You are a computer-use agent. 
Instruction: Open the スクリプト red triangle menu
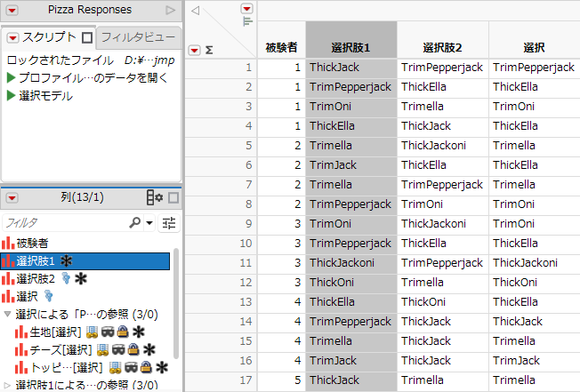pos(12,37)
